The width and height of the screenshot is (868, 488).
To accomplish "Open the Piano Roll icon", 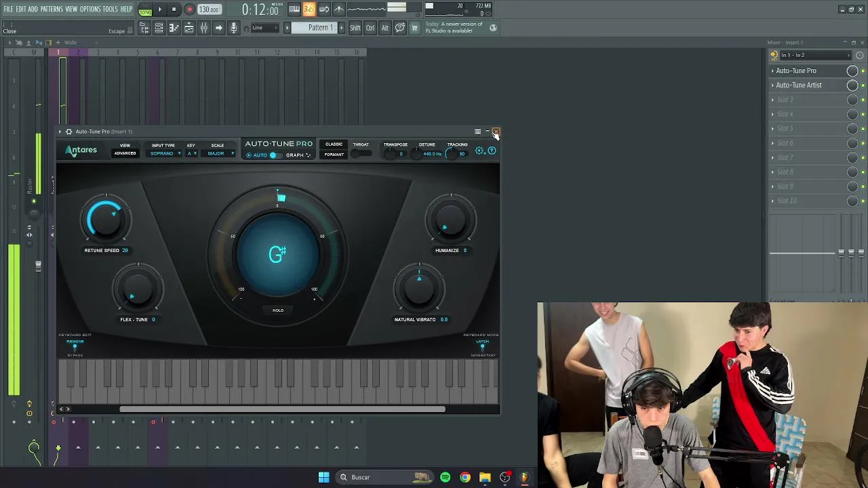I will click(174, 28).
